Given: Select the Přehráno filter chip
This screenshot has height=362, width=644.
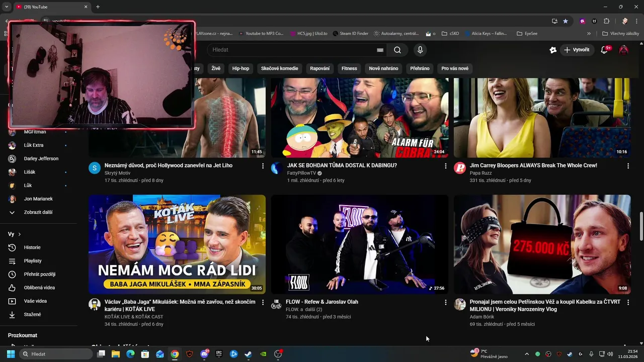Looking at the screenshot, I should tap(420, 68).
